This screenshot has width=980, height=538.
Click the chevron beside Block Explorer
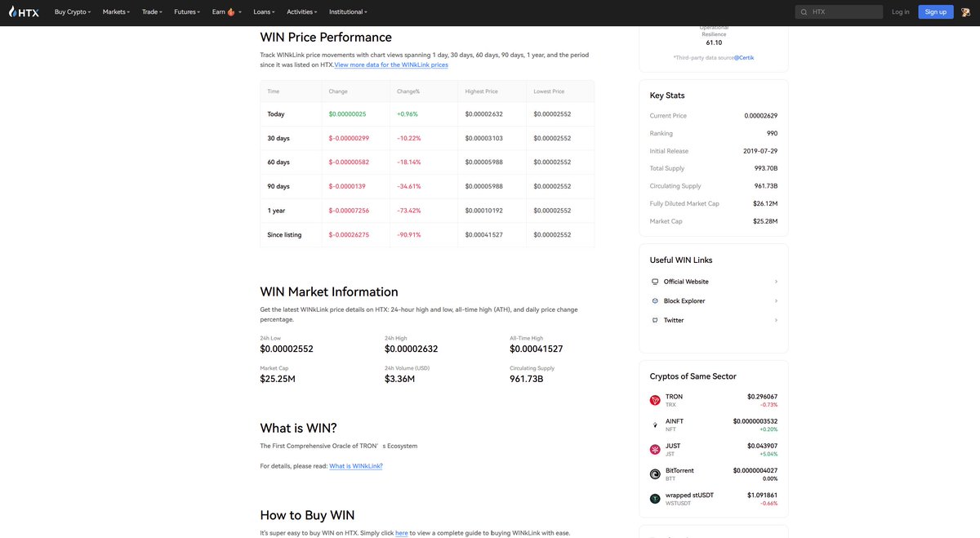pyautogui.click(x=776, y=301)
